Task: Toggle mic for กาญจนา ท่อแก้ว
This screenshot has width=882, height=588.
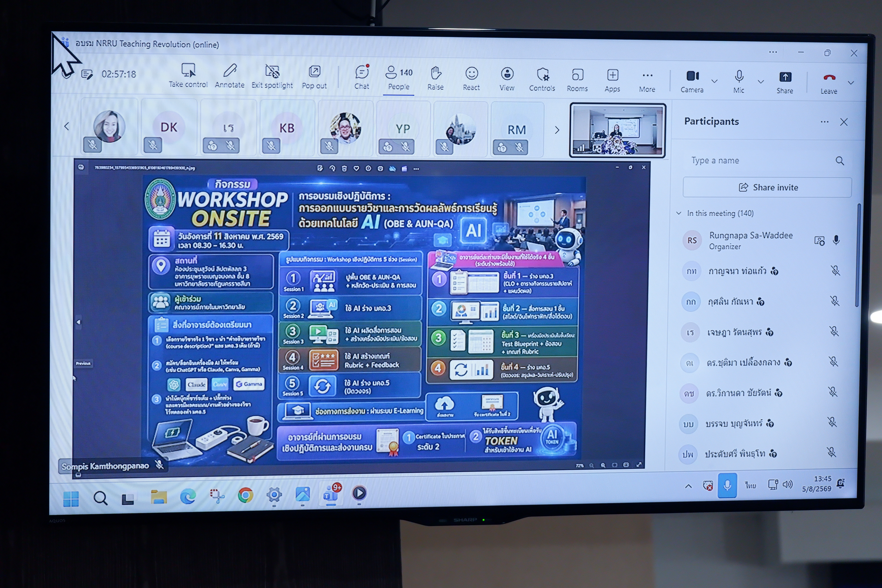Action: pyautogui.click(x=835, y=271)
